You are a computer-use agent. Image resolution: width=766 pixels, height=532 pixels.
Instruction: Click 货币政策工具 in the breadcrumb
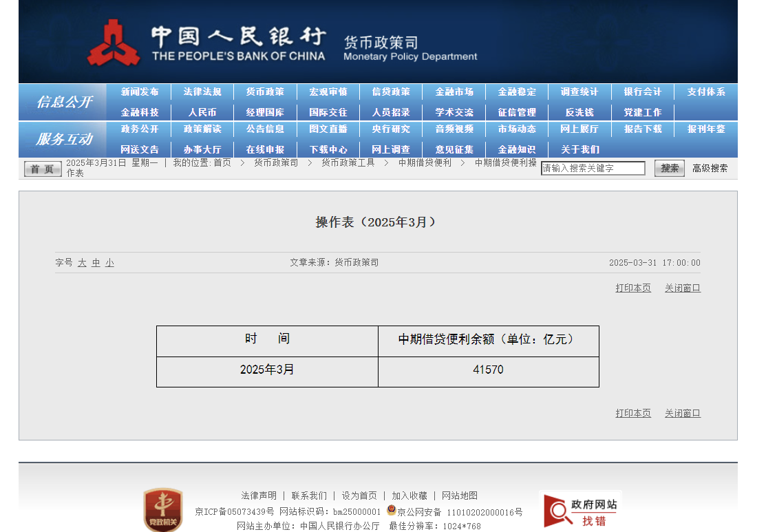348,163
